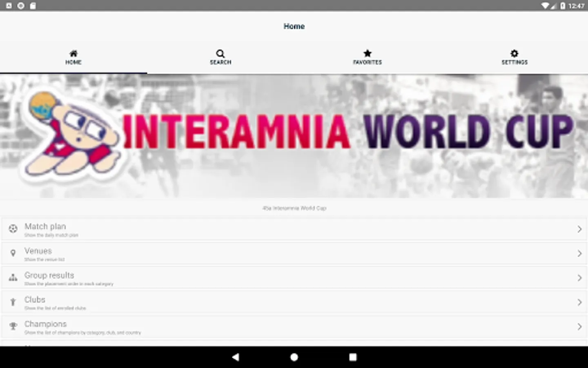
Task: Tap the soccer ball icon beside Match plan
Action: [13, 229]
